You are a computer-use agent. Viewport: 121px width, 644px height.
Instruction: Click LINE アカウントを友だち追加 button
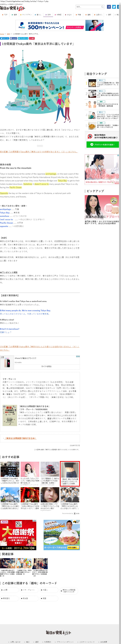coord(102,145)
